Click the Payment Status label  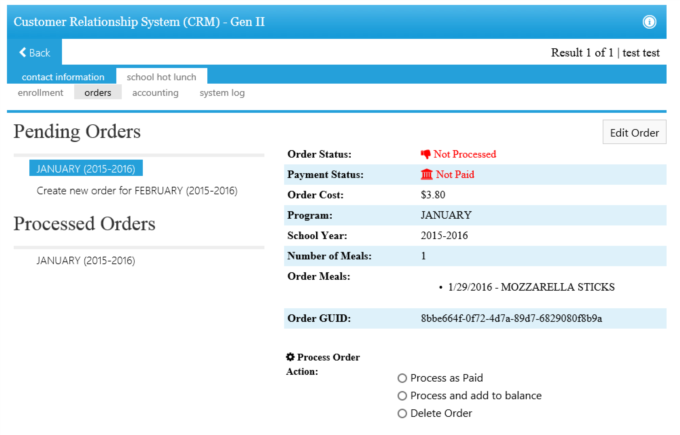(x=325, y=174)
